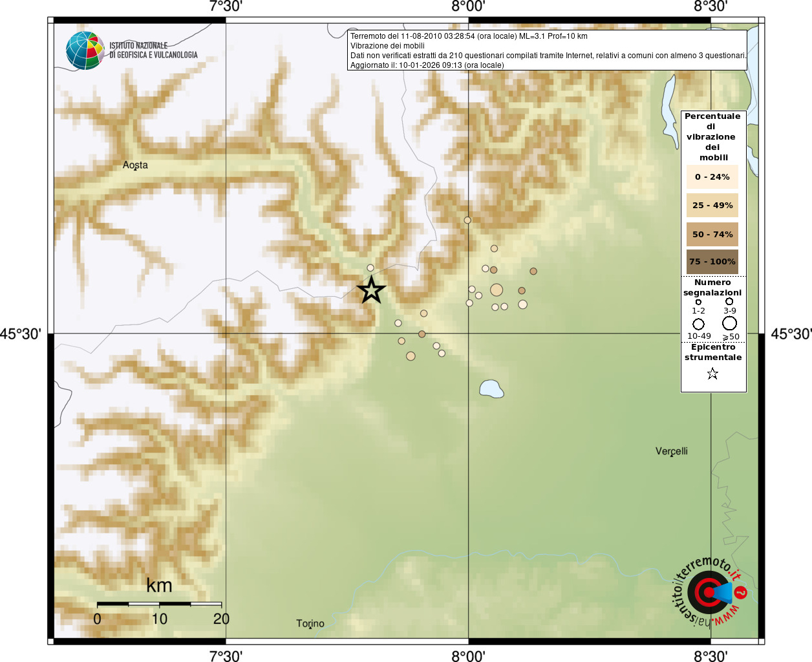
Task: Click the haisentitoilterremoto.it target logo
Action: (x=710, y=592)
